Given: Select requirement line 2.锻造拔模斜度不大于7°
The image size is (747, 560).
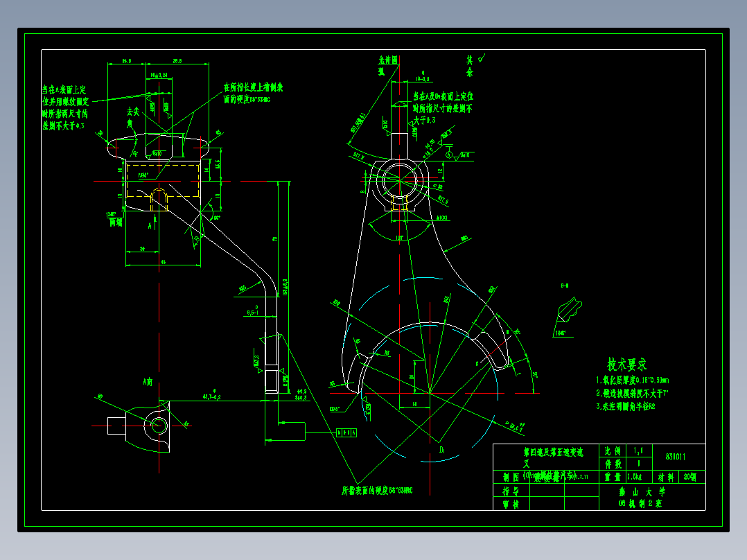Looking at the screenshot, I should [632, 393].
